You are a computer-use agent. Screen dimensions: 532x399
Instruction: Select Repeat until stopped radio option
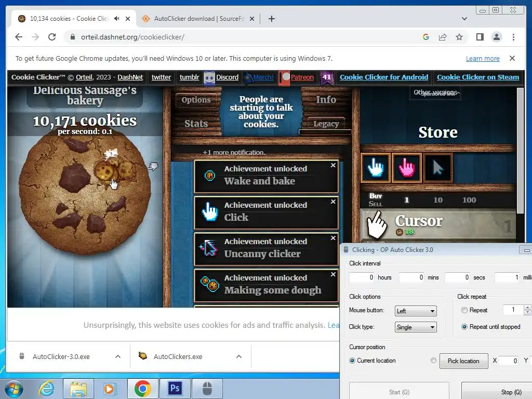point(464,327)
